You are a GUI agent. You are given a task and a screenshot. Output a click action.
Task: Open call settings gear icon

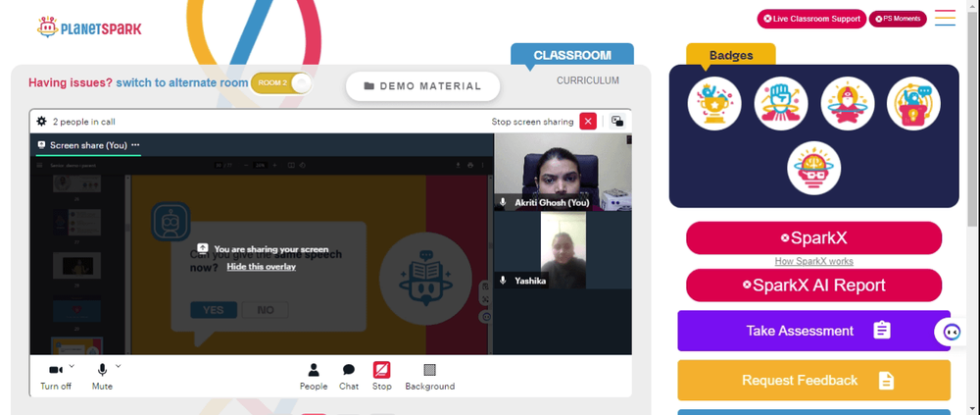coord(41,122)
